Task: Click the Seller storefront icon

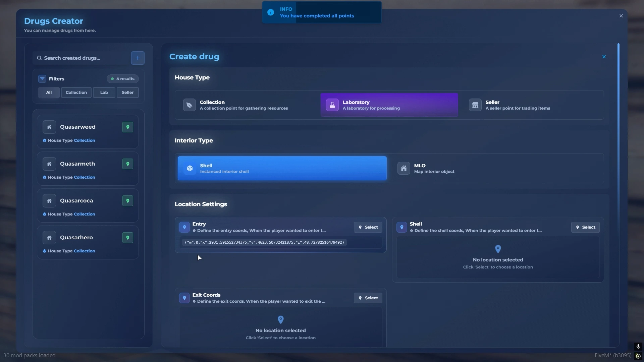Action: click(475, 105)
